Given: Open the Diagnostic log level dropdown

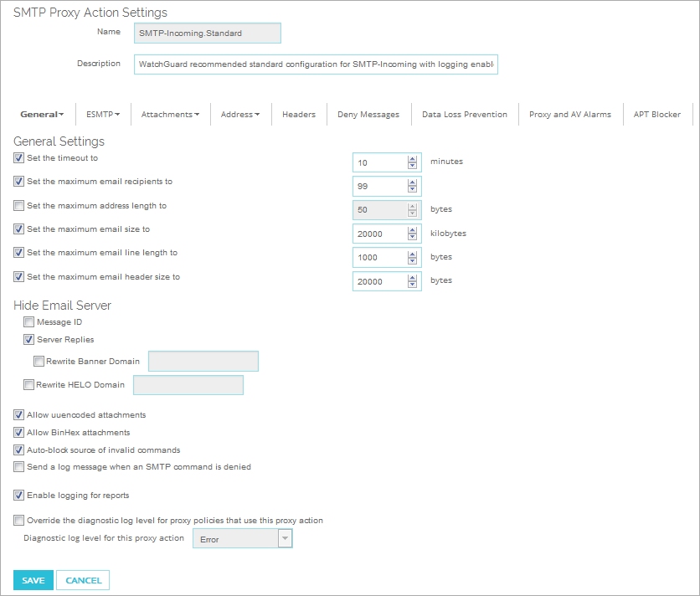Looking at the screenshot, I should (284, 538).
